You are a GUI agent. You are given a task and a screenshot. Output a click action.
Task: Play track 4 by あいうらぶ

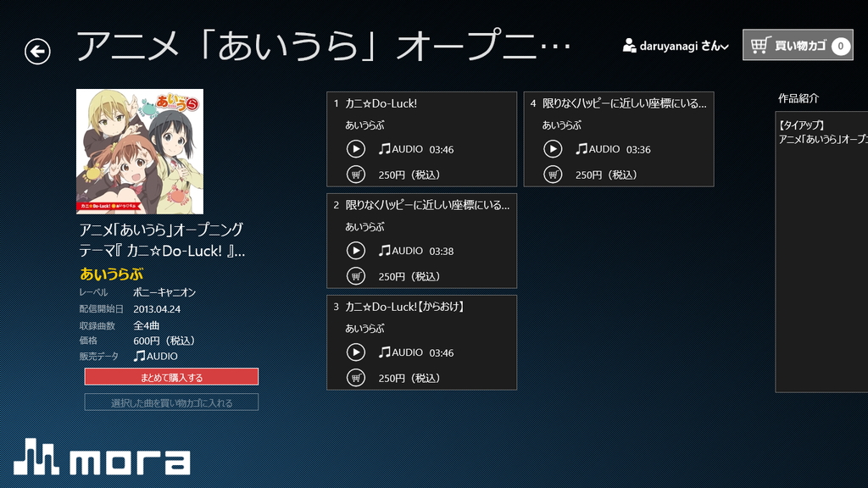(552, 148)
